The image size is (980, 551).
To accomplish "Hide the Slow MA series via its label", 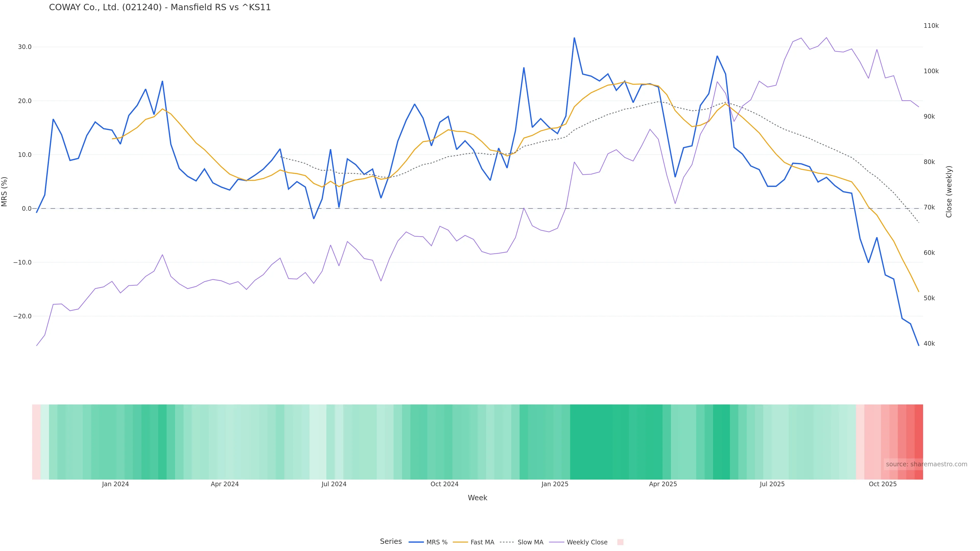I will [x=530, y=542].
